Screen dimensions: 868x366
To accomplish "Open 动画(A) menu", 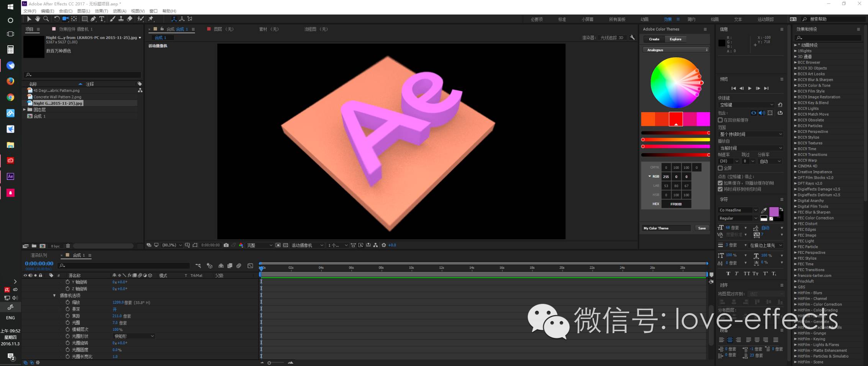I will click(x=120, y=11).
